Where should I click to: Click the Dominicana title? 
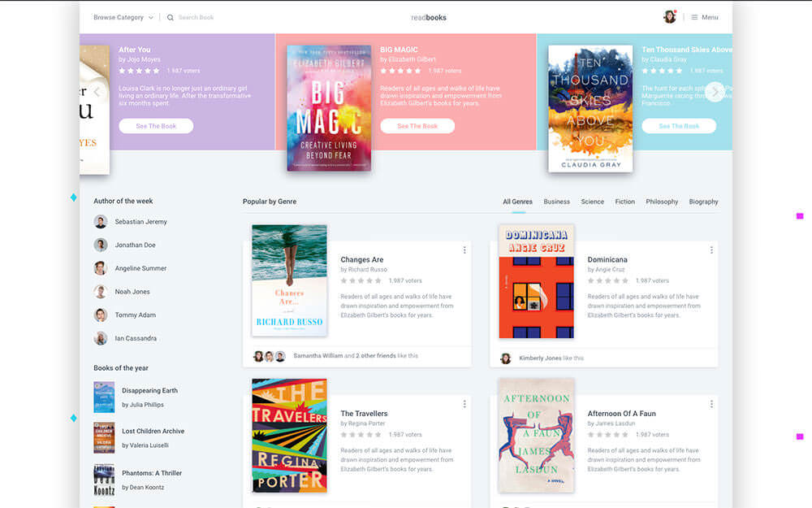[607, 260]
